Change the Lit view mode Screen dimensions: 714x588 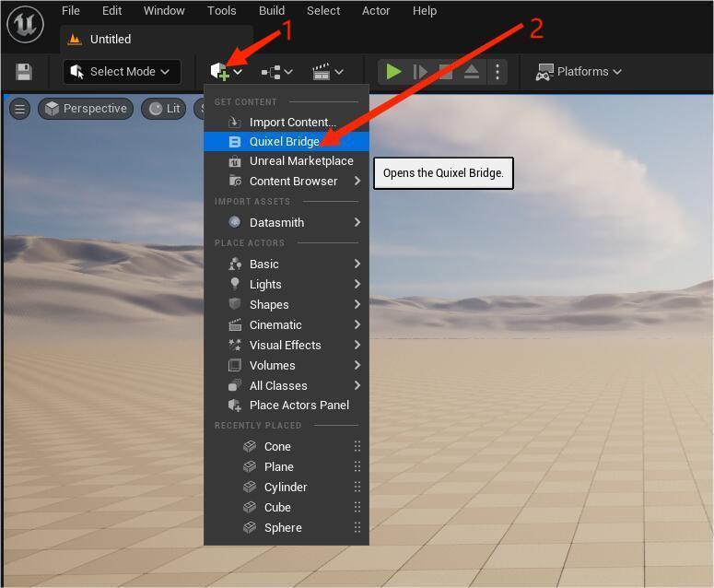coord(164,109)
